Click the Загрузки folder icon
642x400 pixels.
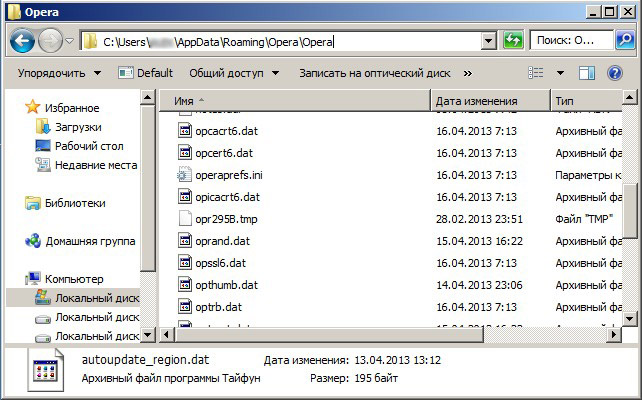point(43,127)
